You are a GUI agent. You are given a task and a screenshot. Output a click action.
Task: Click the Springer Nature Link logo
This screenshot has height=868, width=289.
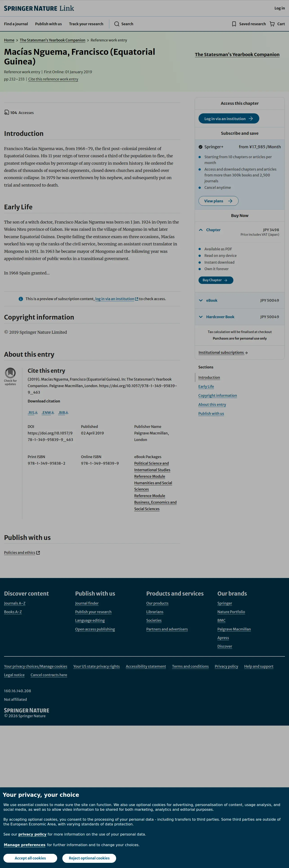pyautogui.click(x=39, y=8)
